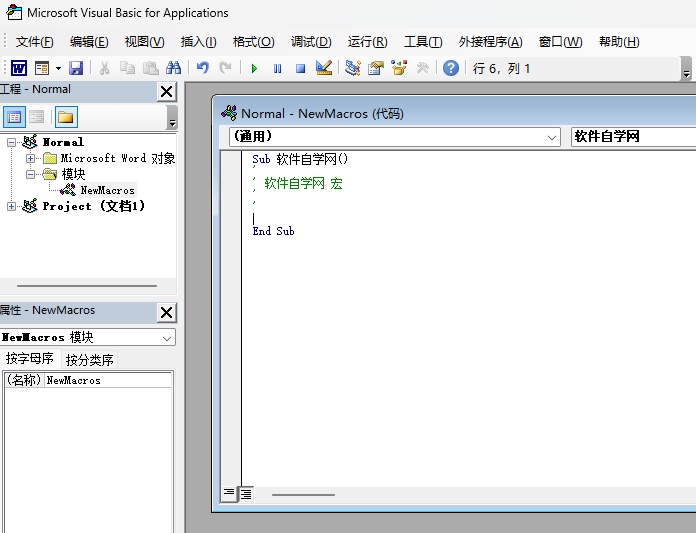Undo the last action
This screenshot has height=533, width=696.
pyautogui.click(x=202, y=68)
